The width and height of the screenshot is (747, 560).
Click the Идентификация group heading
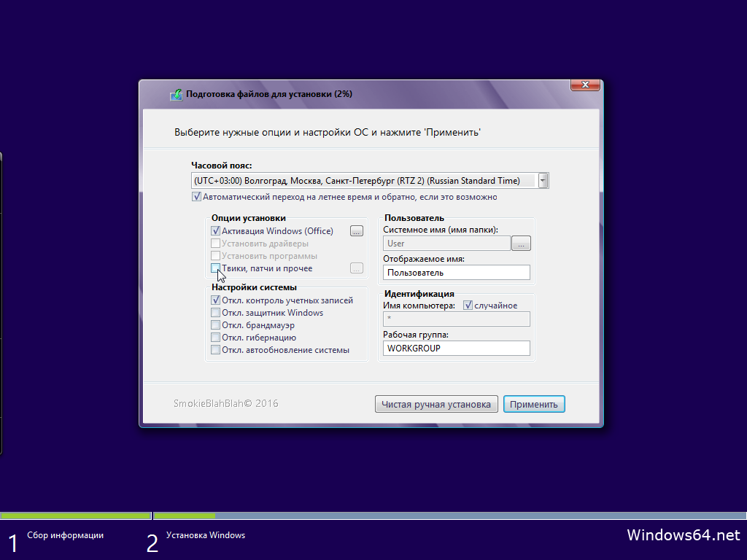tap(419, 294)
